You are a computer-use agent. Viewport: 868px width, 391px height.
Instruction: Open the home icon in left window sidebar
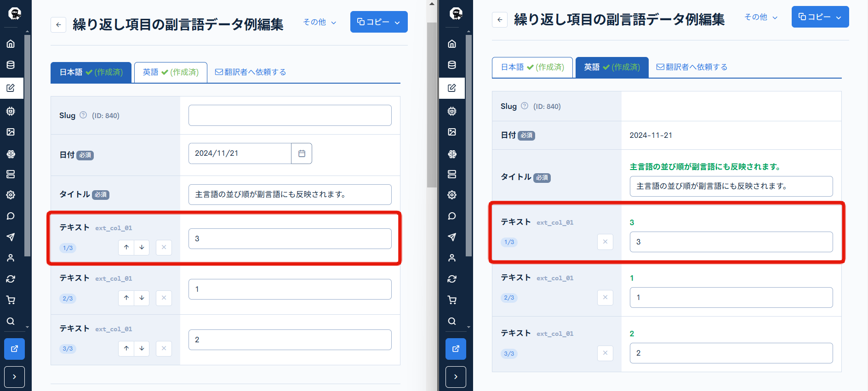(11, 44)
